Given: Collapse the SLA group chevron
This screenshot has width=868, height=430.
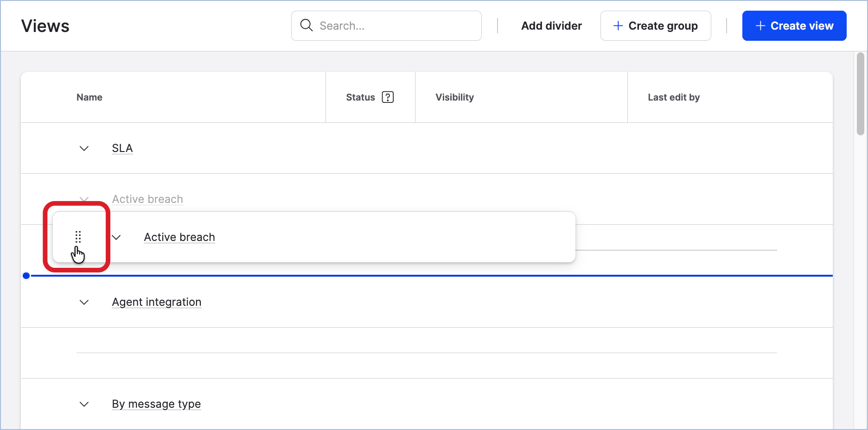Looking at the screenshot, I should 84,148.
